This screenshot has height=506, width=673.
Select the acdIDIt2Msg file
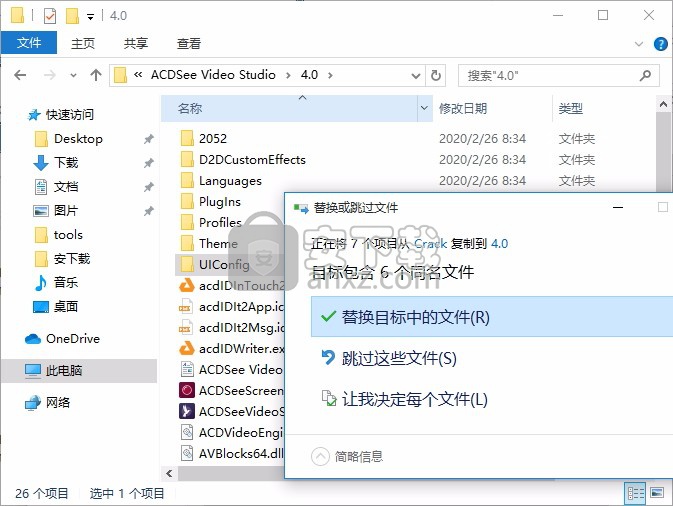(241, 328)
